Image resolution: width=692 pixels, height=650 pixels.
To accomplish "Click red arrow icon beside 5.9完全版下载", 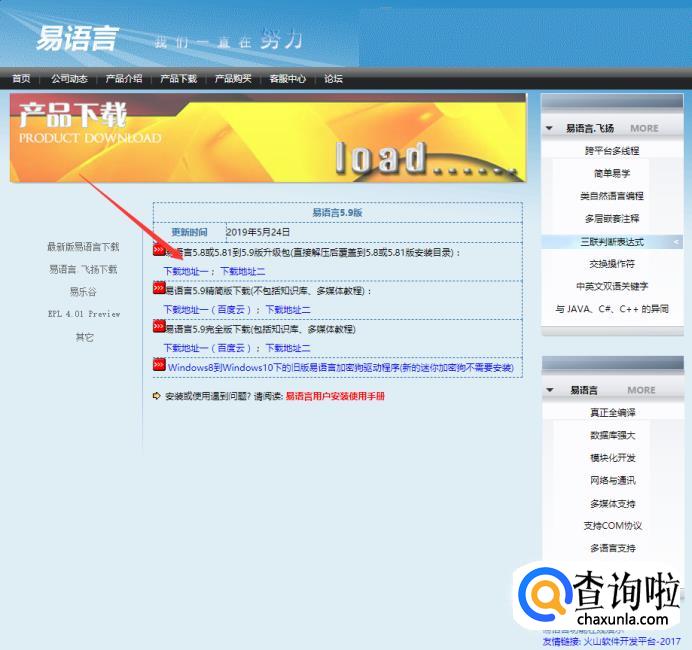I will click(x=159, y=327).
